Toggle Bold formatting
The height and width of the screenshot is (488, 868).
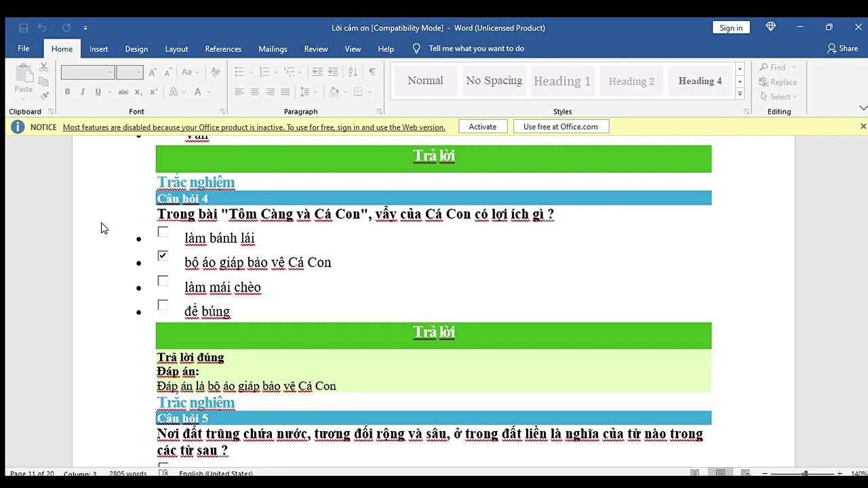point(67,92)
